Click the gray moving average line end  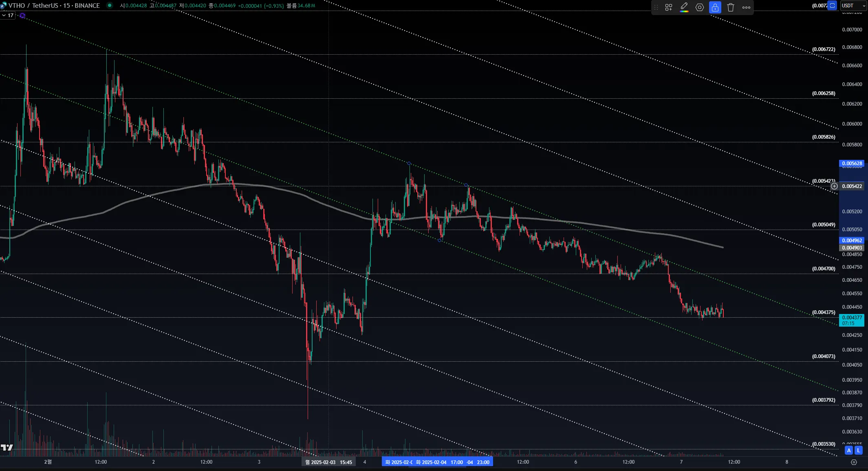click(723, 247)
